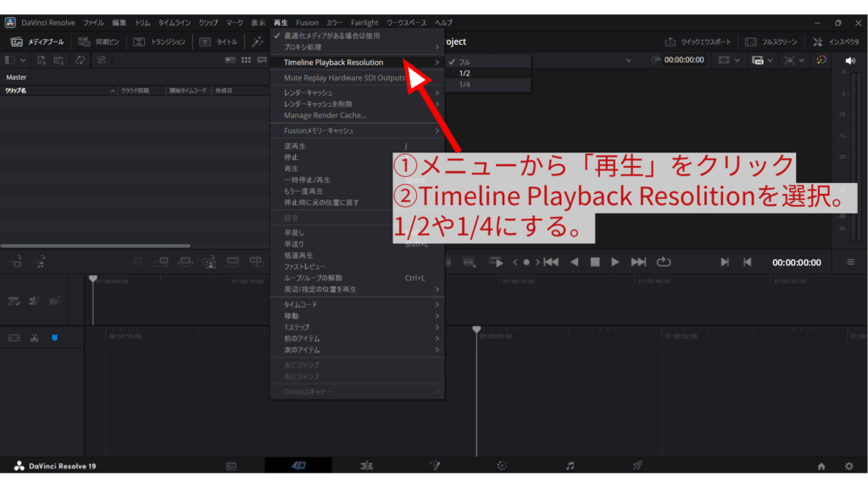This screenshot has width=868, height=488.
Task: Click the Play button in viewer transport
Action: point(615,263)
